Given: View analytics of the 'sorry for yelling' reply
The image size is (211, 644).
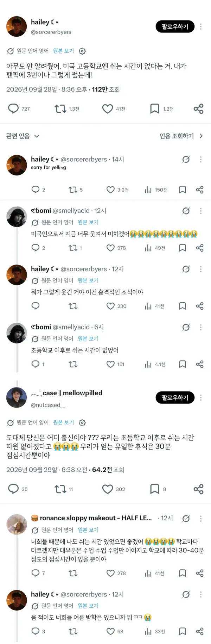Looking at the screenshot, I should coord(148,190).
